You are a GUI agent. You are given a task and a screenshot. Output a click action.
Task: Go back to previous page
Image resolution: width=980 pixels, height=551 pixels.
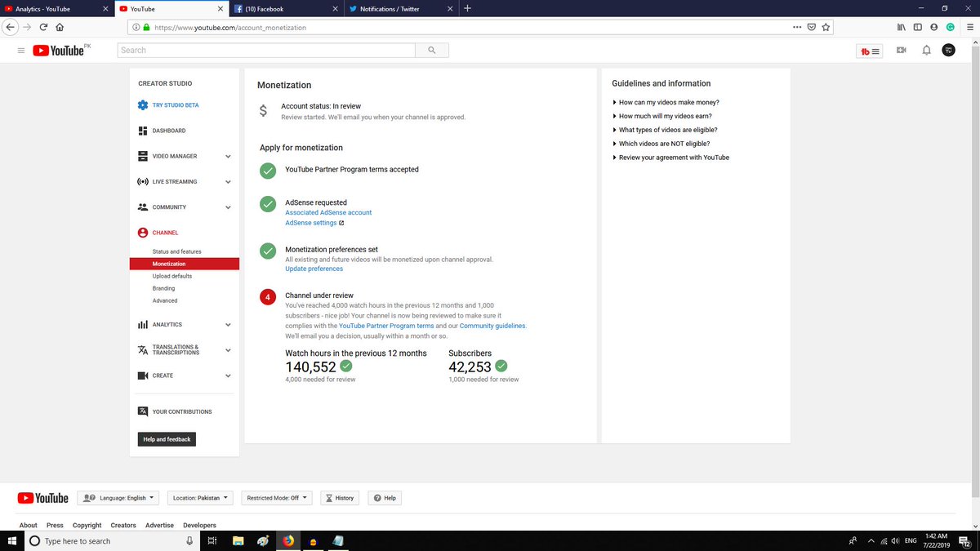pos(10,27)
